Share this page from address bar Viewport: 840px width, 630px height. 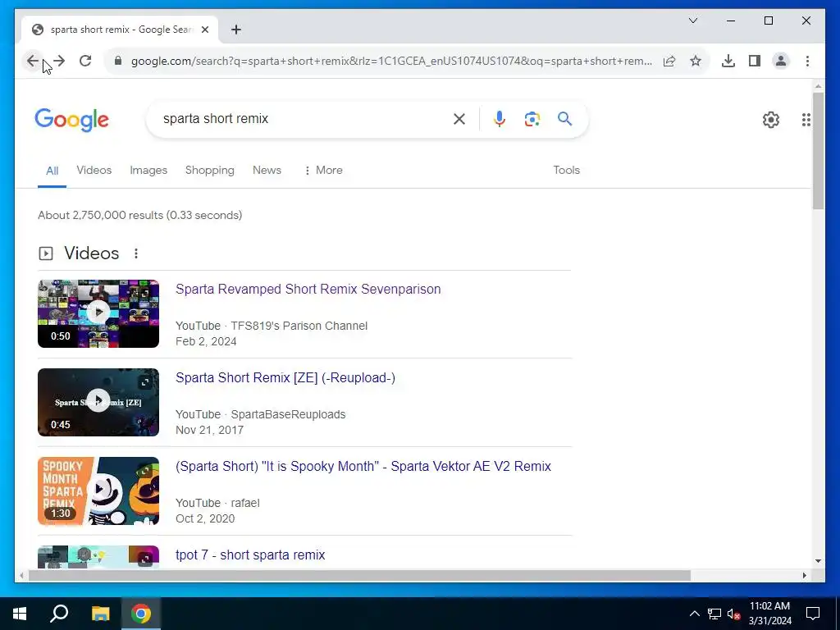point(669,61)
